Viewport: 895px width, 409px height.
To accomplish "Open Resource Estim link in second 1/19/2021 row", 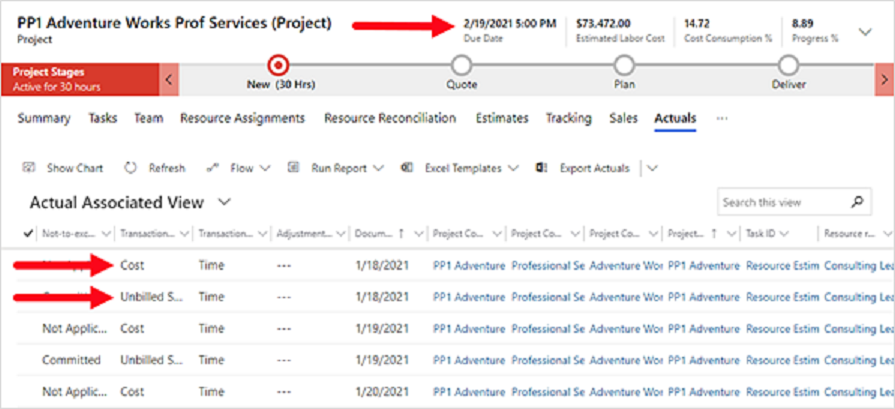I will click(783, 360).
